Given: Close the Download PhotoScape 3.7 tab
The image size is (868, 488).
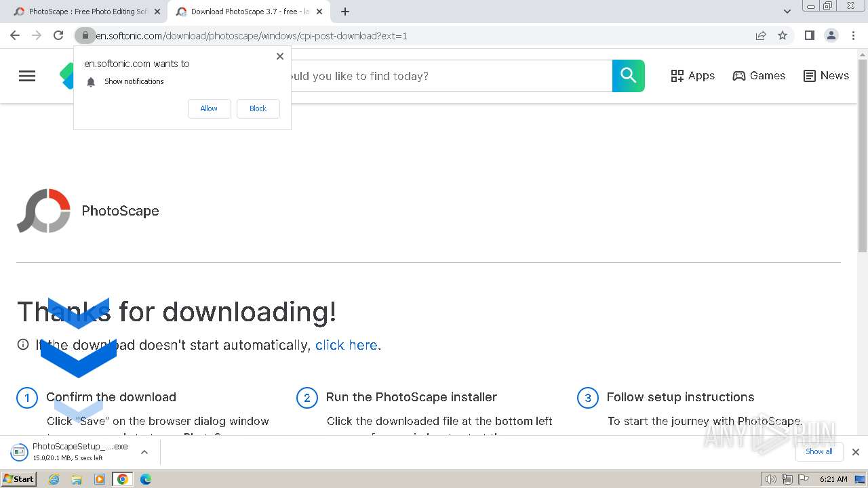Looking at the screenshot, I should (319, 12).
